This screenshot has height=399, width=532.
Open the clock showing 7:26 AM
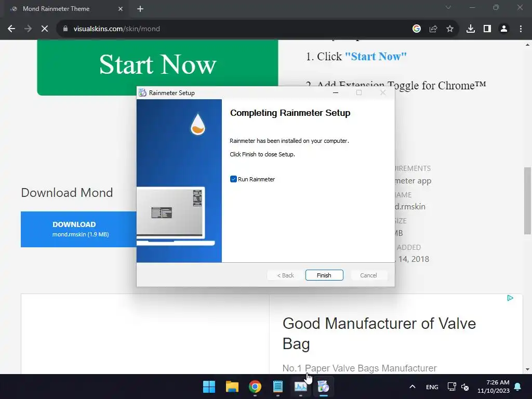click(x=494, y=387)
